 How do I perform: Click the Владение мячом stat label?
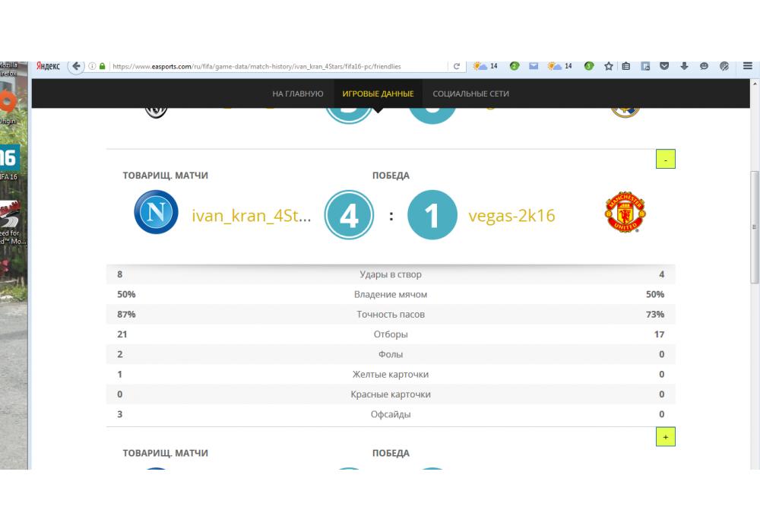391,294
